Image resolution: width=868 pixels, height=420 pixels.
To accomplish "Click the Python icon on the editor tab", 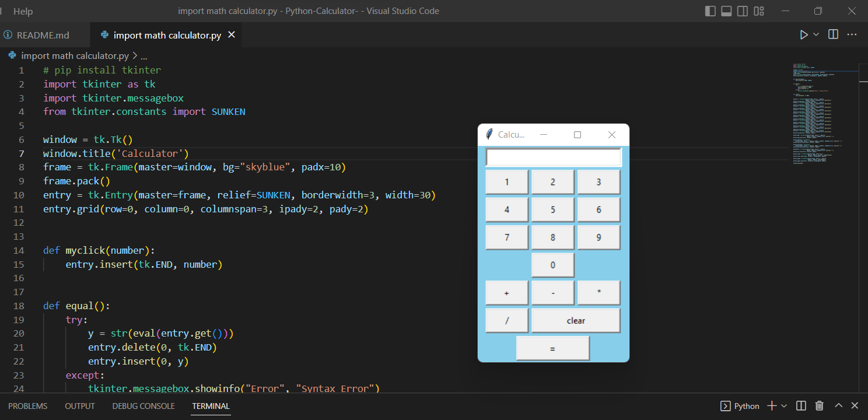I will tap(104, 35).
